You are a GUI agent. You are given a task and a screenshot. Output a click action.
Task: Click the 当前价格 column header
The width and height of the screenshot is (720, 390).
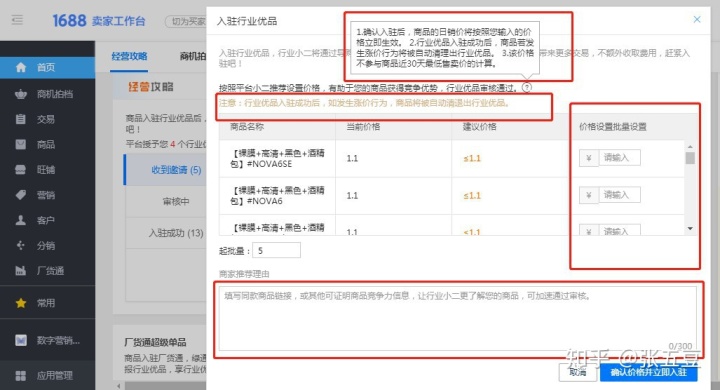363,127
